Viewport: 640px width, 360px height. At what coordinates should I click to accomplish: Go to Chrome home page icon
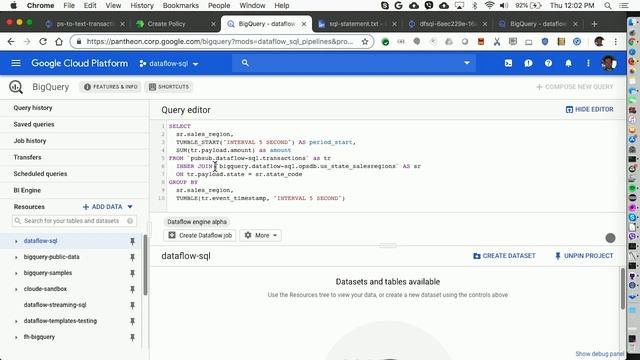(x=59, y=42)
